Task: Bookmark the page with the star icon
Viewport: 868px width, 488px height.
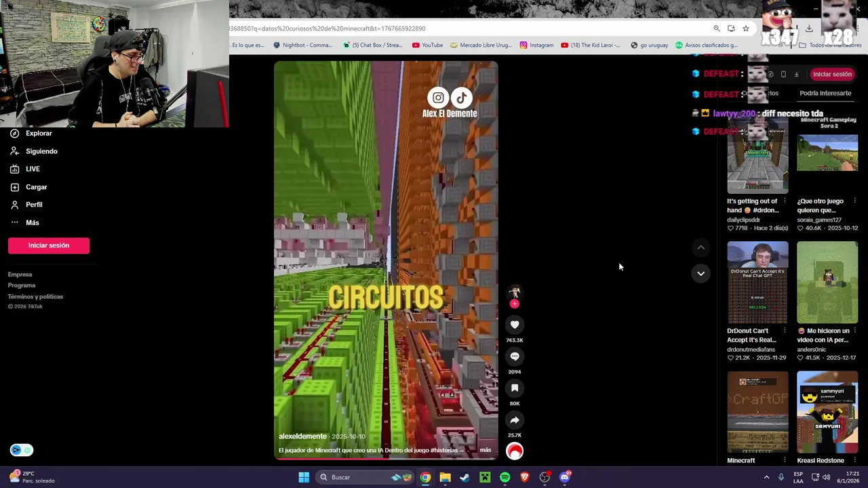Action: [x=746, y=28]
